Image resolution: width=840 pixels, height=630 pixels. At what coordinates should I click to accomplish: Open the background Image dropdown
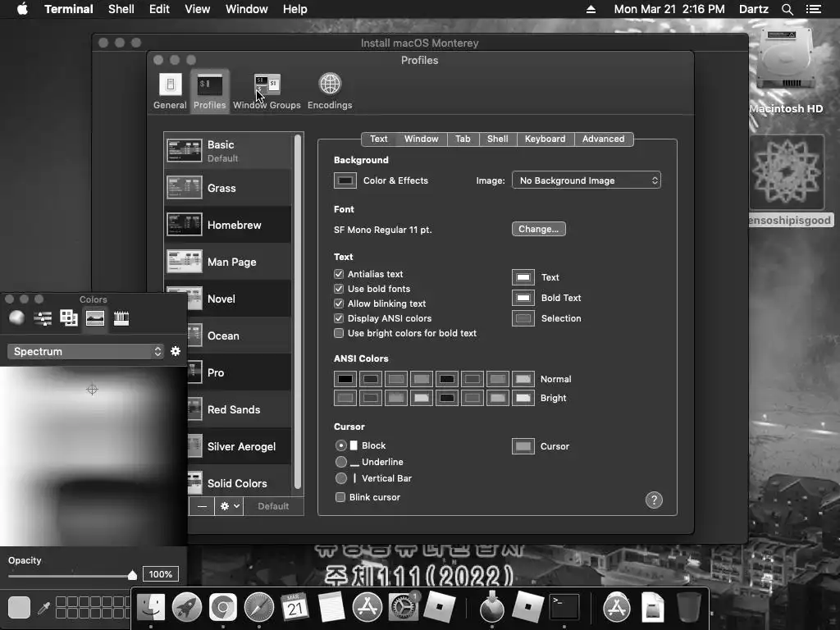point(586,180)
